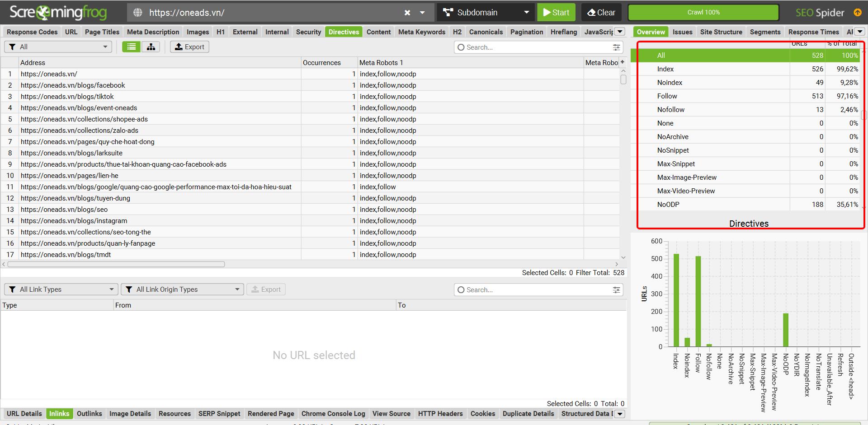868x425 pixels.
Task: Select the All row in Overview
Action: coord(745,55)
